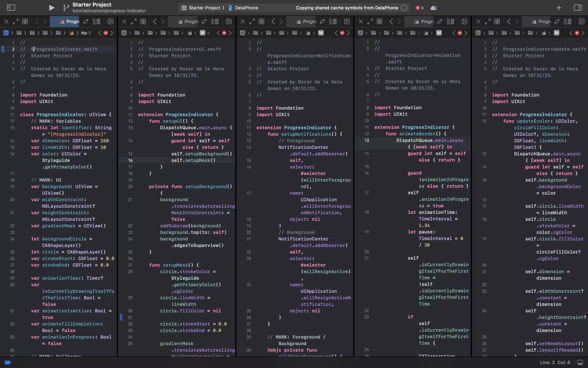Toggle the right inspector sidebar
Screen dimensions: 588x368
578,8
